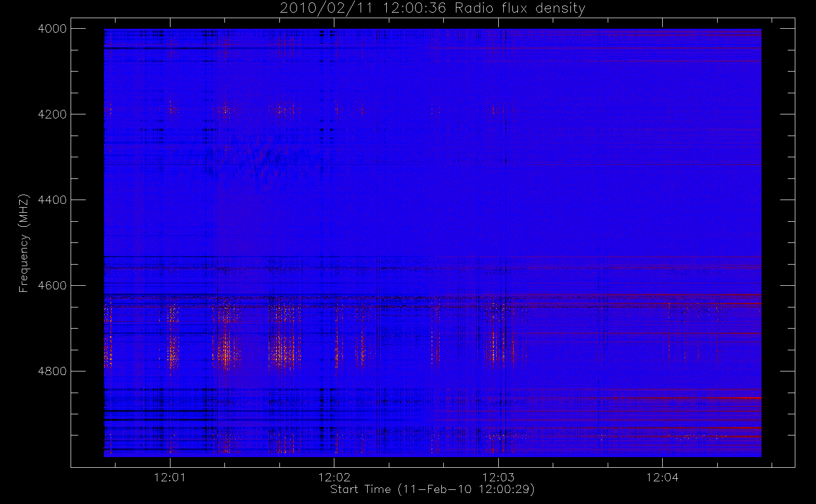Click the 12:01 time tick label

[x=170, y=477]
